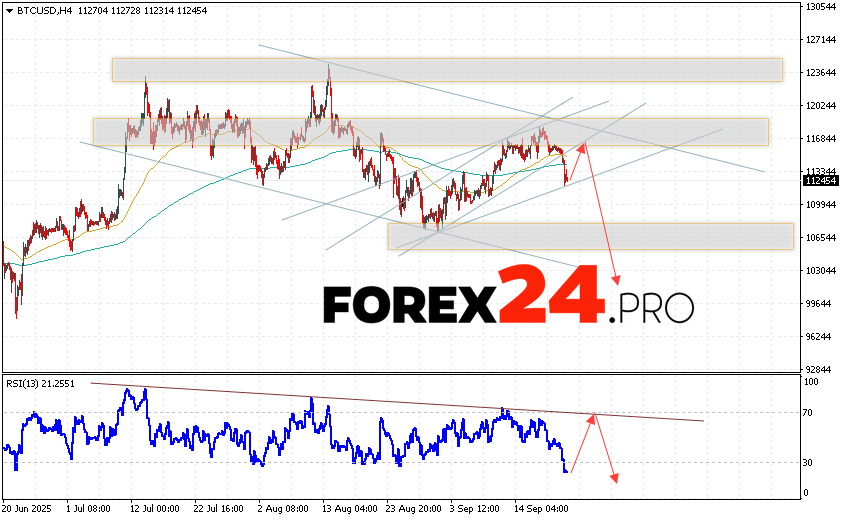Viewport: 846px width, 520px height.
Task: Click the 92844 price axis label
Action: [821, 369]
